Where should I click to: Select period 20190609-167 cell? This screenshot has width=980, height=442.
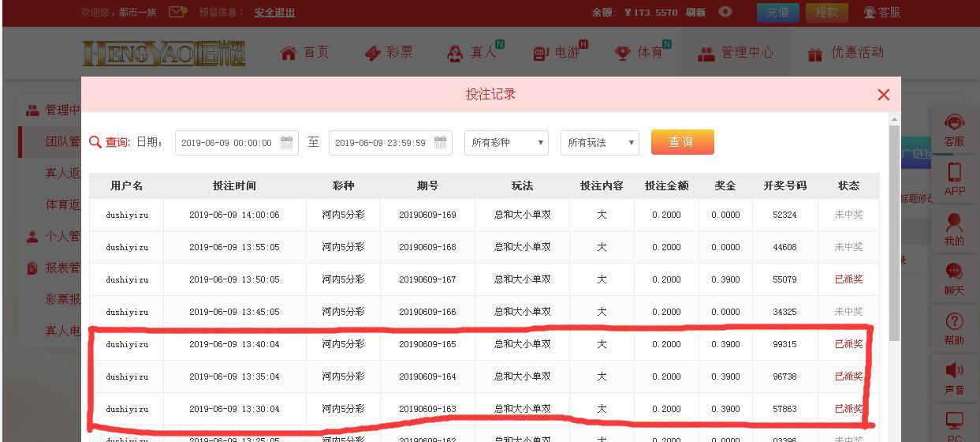pyautogui.click(x=427, y=279)
